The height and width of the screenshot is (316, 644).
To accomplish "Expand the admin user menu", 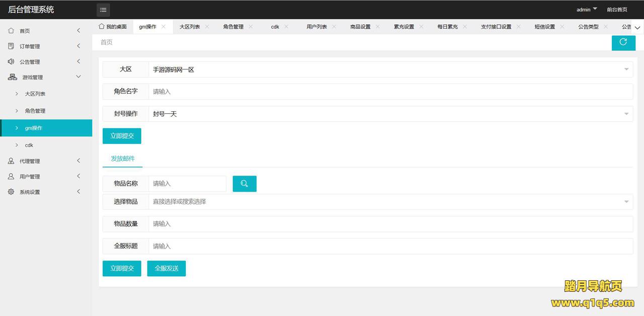I will pyautogui.click(x=586, y=10).
